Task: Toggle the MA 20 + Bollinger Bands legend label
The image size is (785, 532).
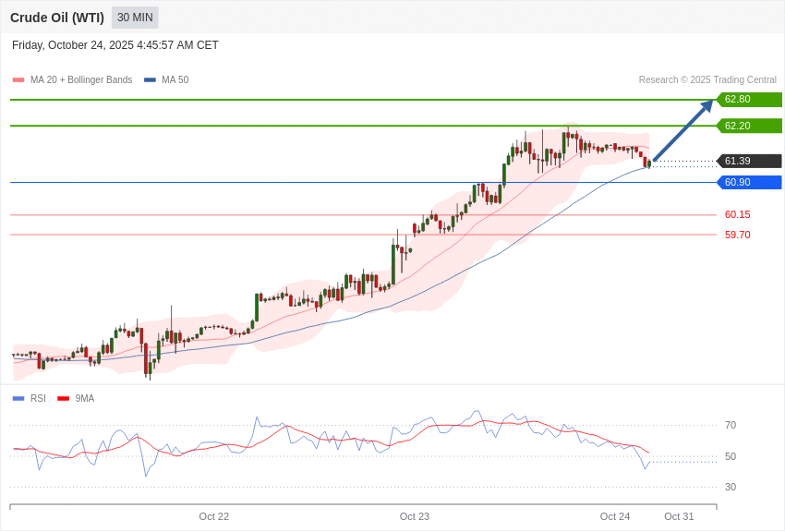Action: pos(81,80)
